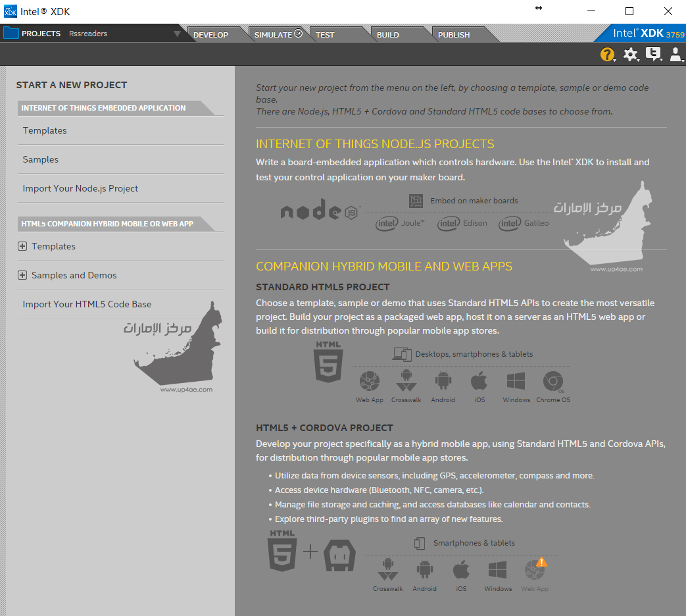Click the blue Projects folder icon
This screenshot has width=686, height=616.
pos(11,34)
